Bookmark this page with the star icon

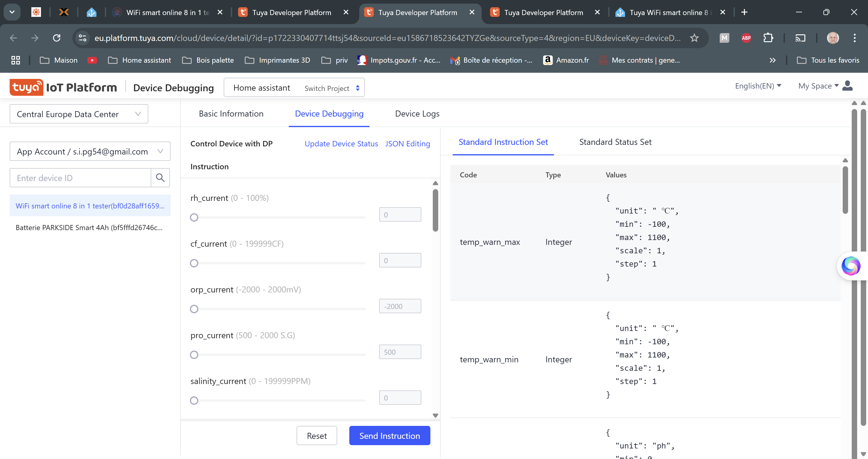coord(694,38)
